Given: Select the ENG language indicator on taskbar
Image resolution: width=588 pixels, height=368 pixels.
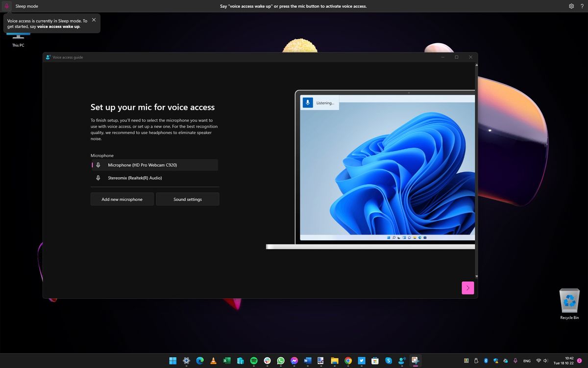Looking at the screenshot, I should 527,361.
